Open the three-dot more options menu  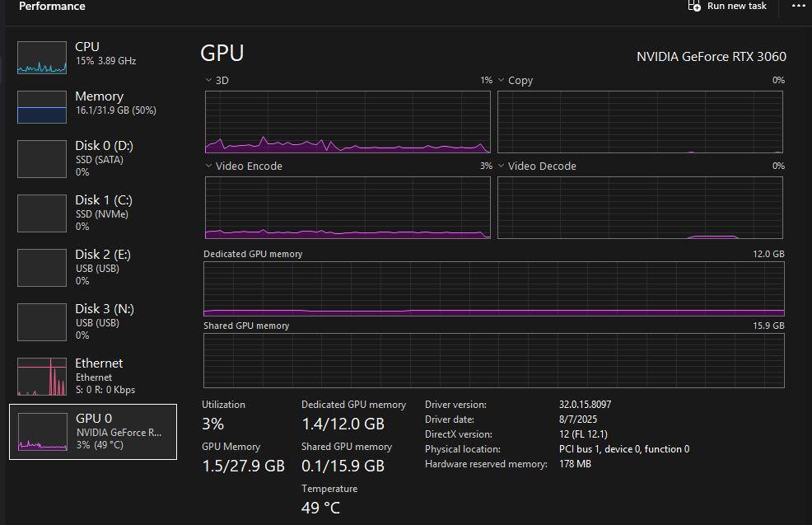(x=798, y=6)
